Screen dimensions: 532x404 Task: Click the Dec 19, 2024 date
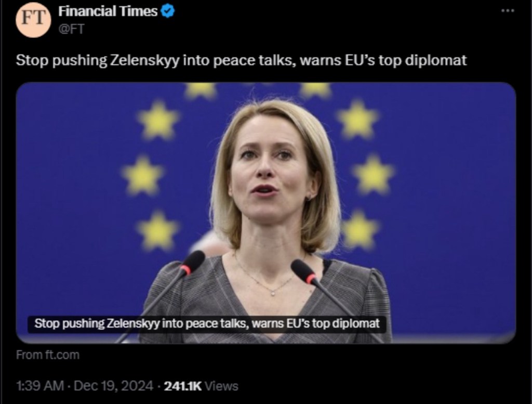click(113, 386)
